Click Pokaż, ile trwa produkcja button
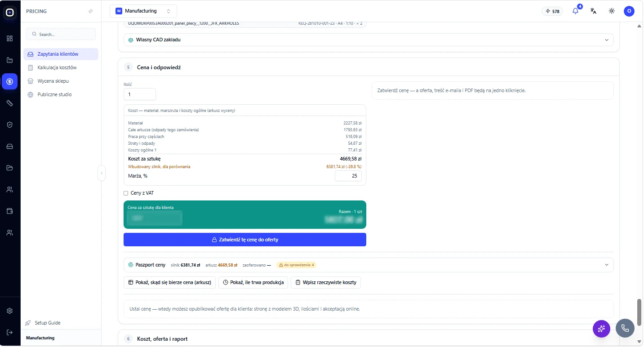The width and height of the screenshot is (644, 347). tap(253, 282)
